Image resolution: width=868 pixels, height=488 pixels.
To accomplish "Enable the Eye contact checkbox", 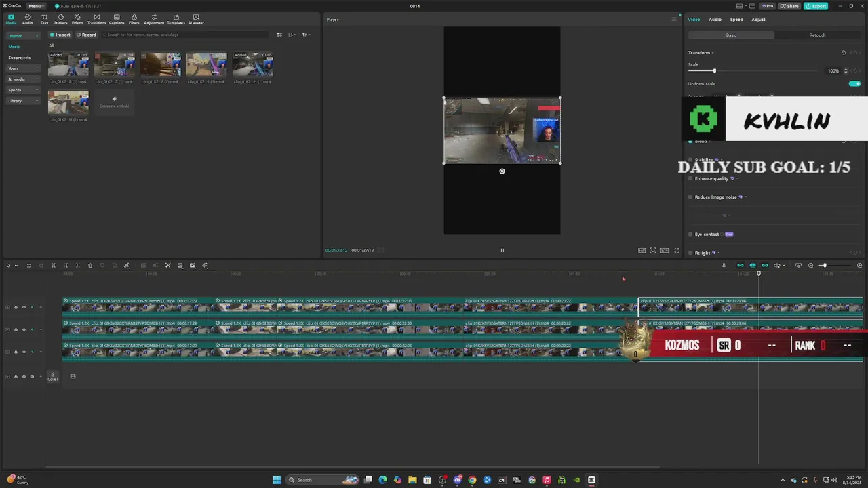I will [690, 235].
